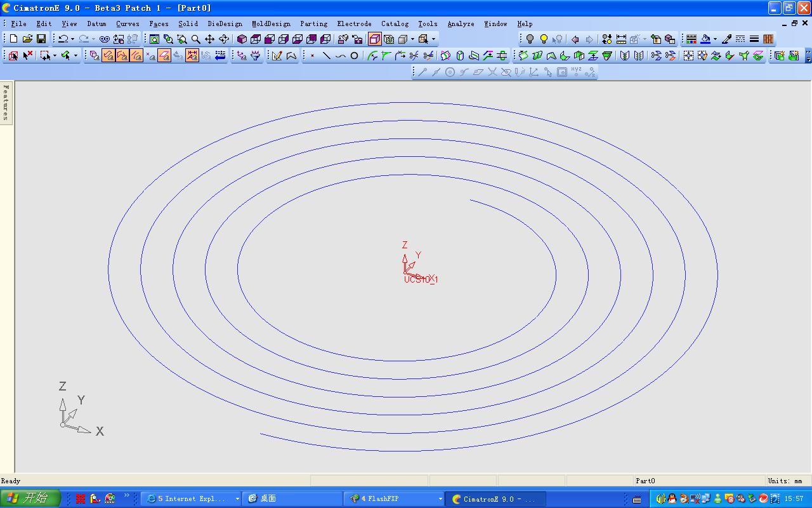The image size is (812, 508).
Task: Open the measure ruler tool
Action: click(621, 39)
